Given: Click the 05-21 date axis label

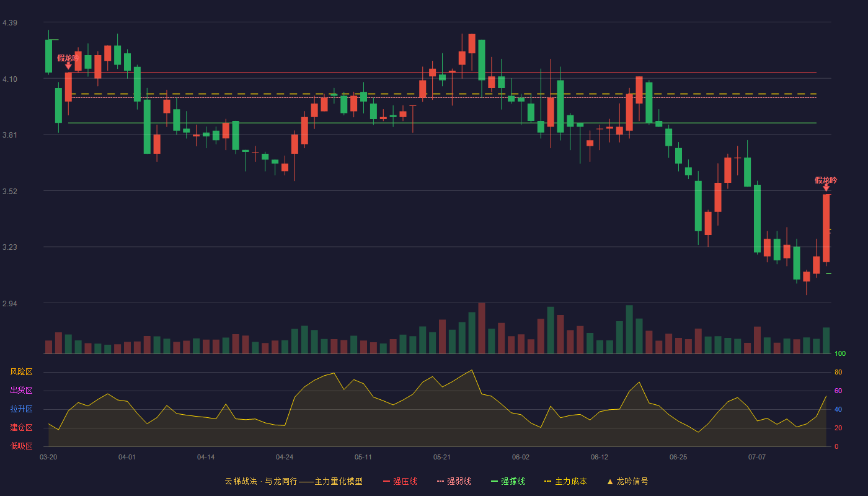Looking at the screenshot, I should pyautogui.click(x=442, y=457).
